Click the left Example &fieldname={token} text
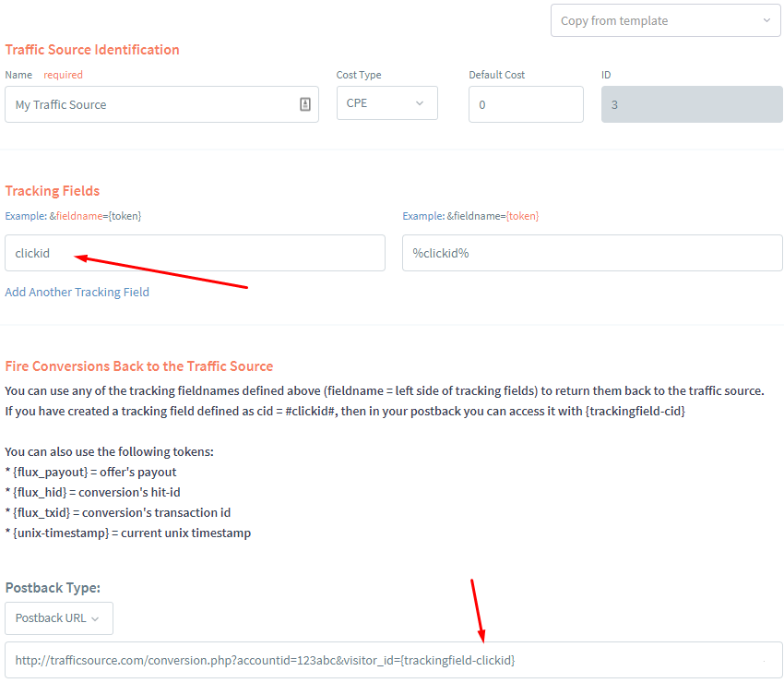This screenshot has width=784, height=683. click(73, 216)
